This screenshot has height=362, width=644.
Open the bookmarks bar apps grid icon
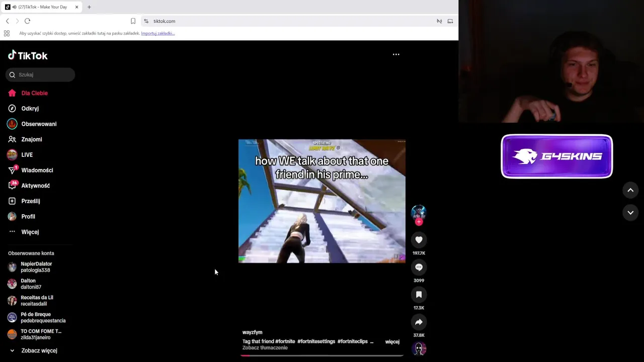click(7, 33)
